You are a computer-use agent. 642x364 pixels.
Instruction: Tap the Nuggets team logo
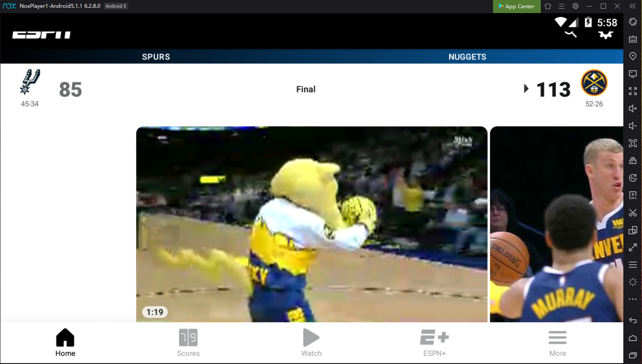coord(594,82)
